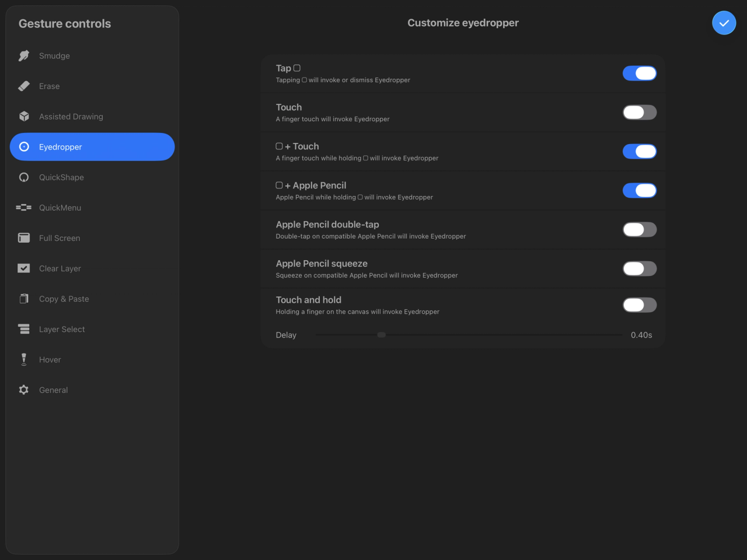Click the Apple Pencil double-tap label
The image size is (747, 560).
(x=327, y=225)
